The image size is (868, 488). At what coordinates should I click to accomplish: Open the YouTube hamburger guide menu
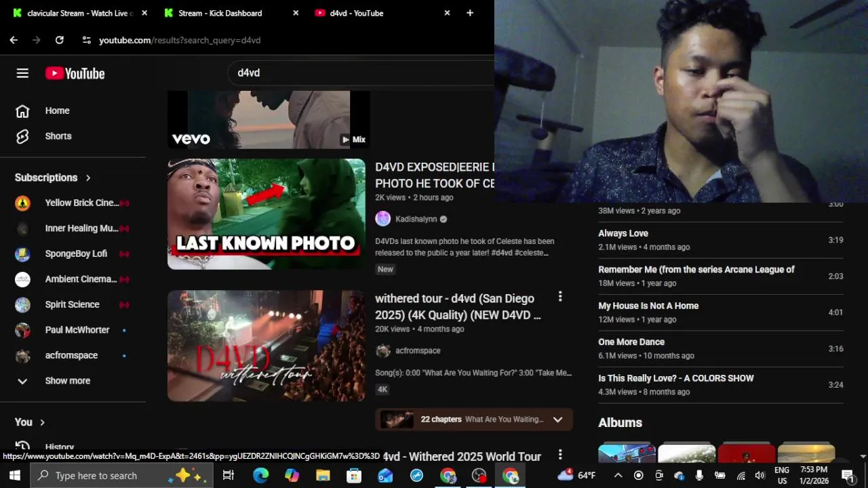22,73
